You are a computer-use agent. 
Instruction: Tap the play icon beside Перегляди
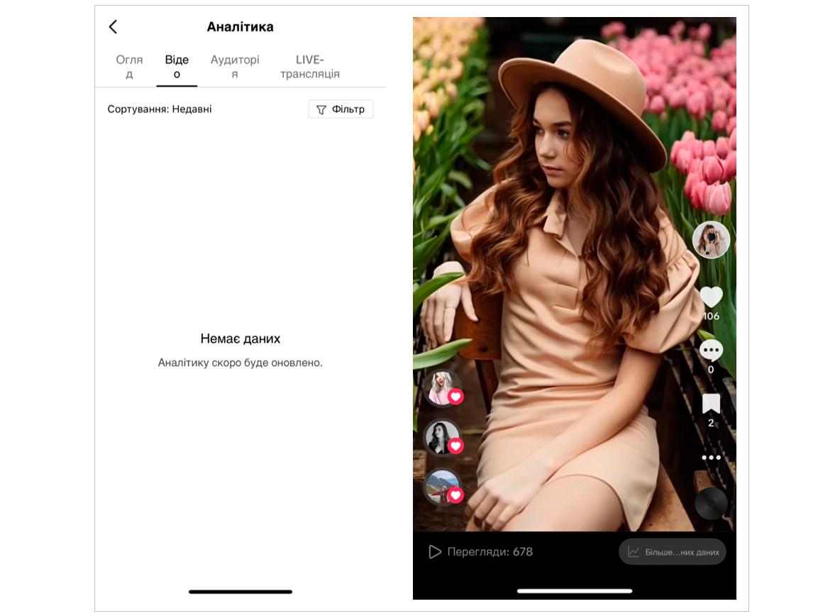click(x=435, y=551)
